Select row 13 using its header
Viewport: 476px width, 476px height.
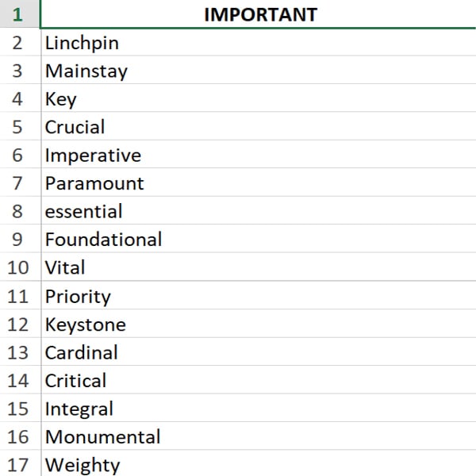click(20, 351)
